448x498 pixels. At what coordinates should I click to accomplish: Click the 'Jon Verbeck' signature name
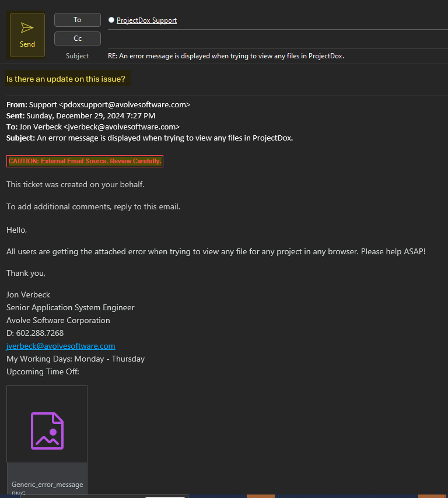28,294
